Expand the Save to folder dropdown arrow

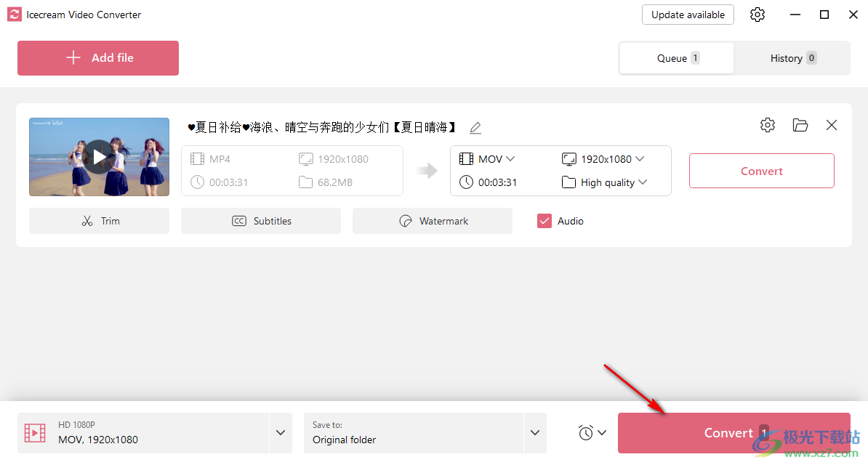[x=535, y=433]
